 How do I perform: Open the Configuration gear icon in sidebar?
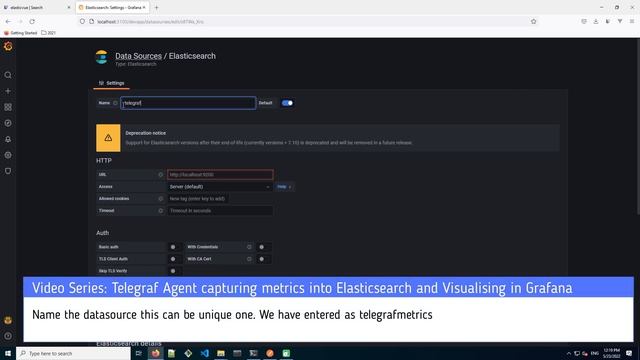pos(8,155)
